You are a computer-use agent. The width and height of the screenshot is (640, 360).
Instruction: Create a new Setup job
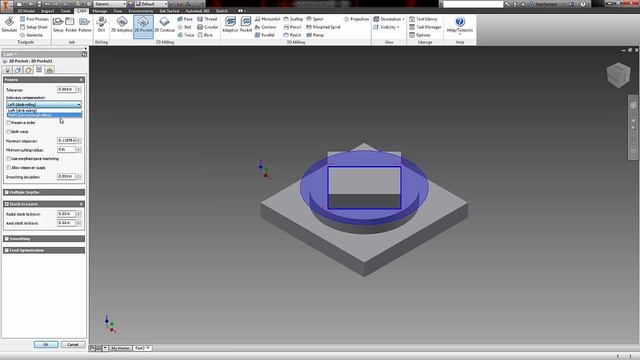(58, 25)
